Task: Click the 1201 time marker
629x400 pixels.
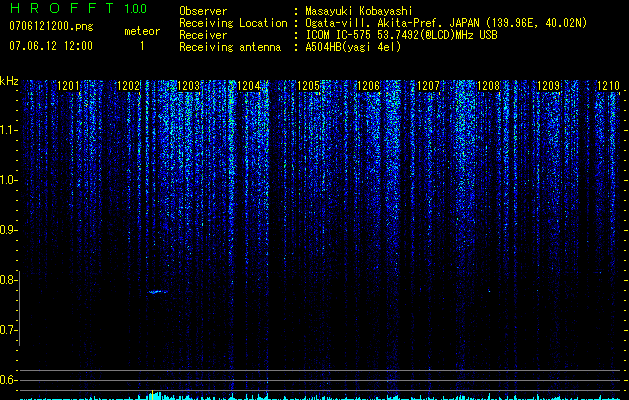Action: point(68,85)
